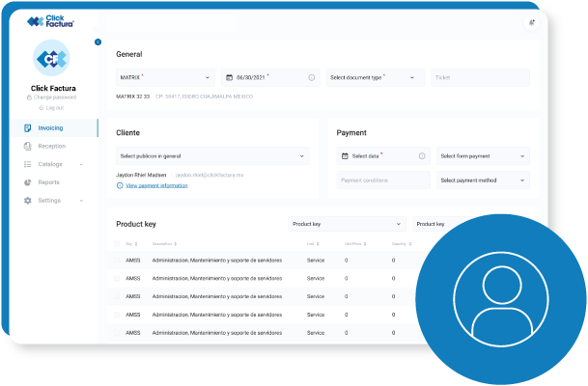The width and height of the screenshot is (588, 386).
Task: Click the Jaydon Rhiel Madsen client name
Action: [141, 175]
